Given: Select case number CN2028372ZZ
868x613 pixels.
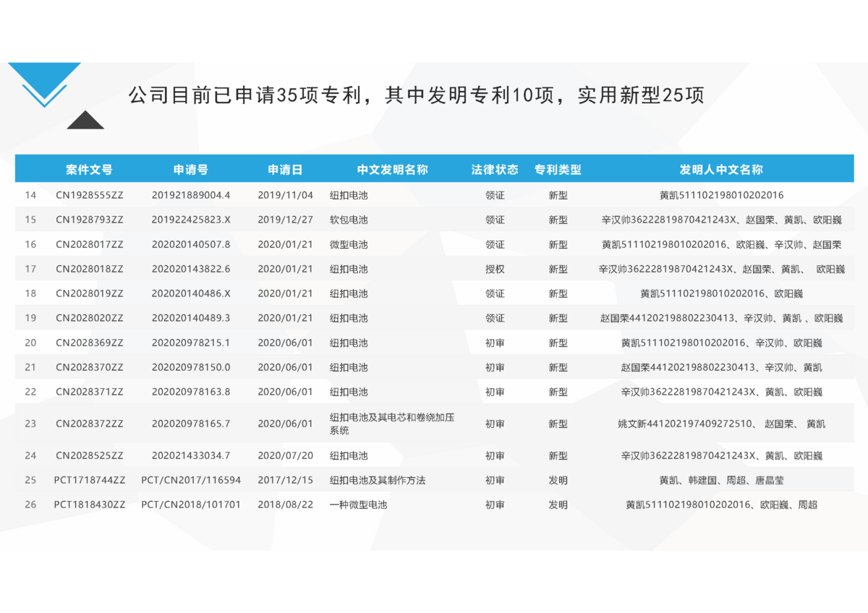Looking at the screenshot, I should click(90, 424).
